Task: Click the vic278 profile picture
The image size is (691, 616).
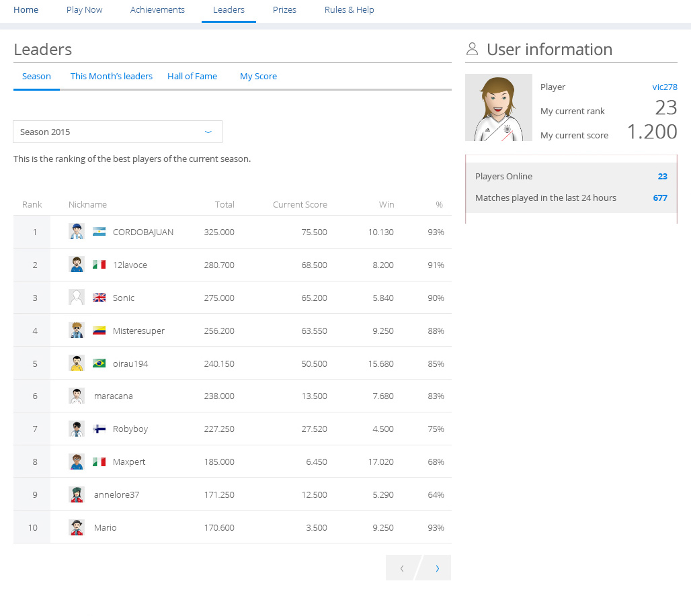Action: click(498, 107)
